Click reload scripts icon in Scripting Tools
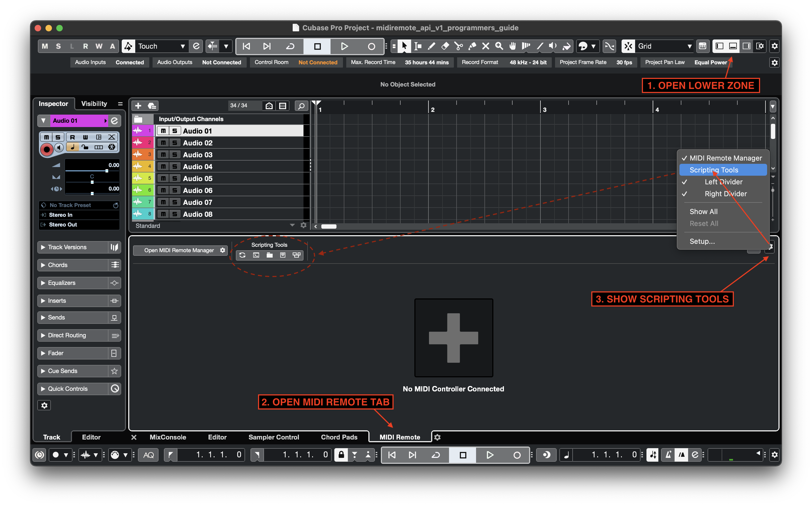 pyautogui.click(x=242, y=255)
